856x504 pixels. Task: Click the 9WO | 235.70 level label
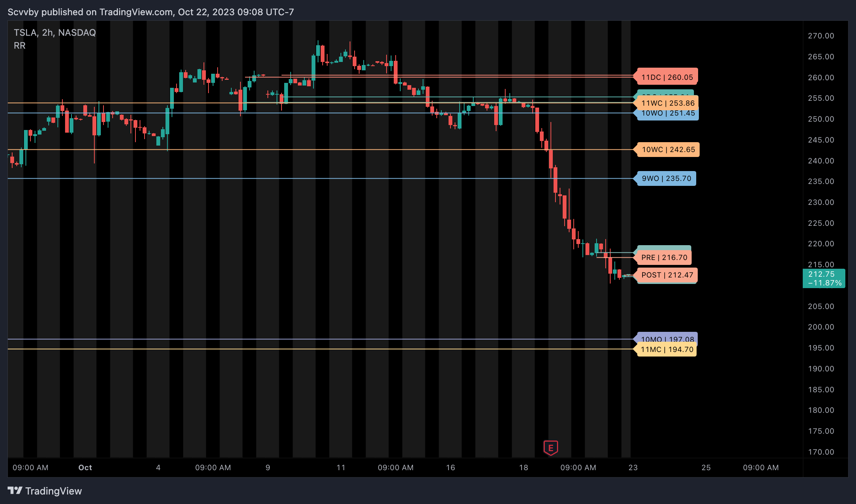pos(665,178)
